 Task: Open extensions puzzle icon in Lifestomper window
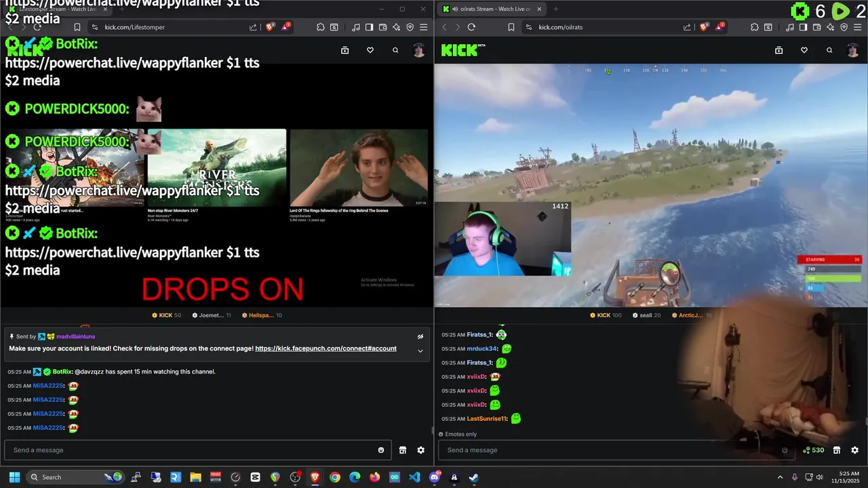pos(321,27)
